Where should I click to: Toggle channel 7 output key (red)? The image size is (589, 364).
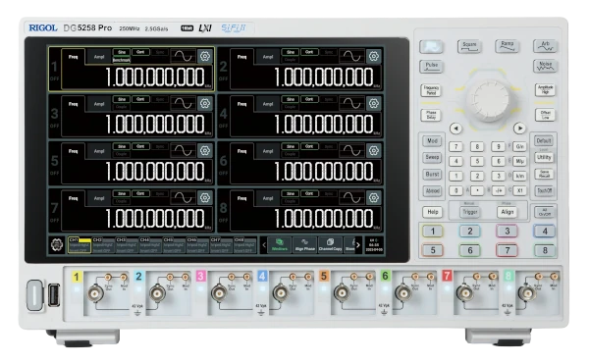[x=508, y=250]
